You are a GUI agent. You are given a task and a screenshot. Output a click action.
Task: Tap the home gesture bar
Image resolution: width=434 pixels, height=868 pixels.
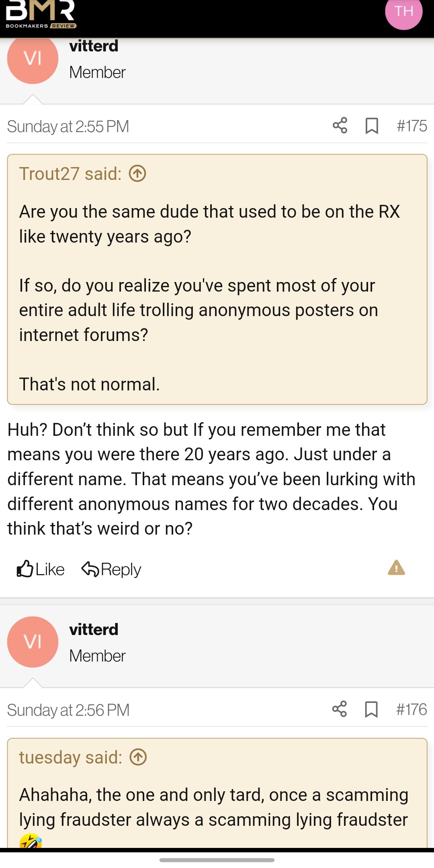[x=217, y=860]
